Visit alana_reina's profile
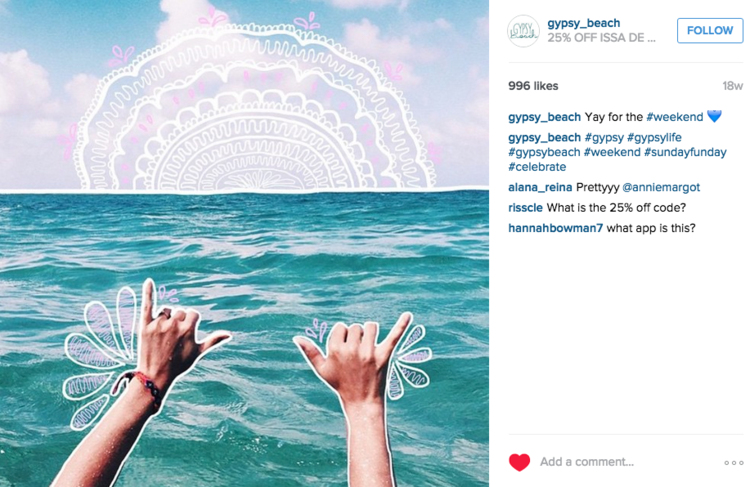 tap(540, 187)
